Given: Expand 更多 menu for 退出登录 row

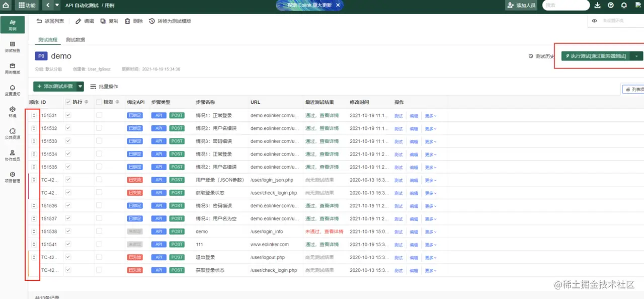Looking at the screenshot, I should click(431, 257).
